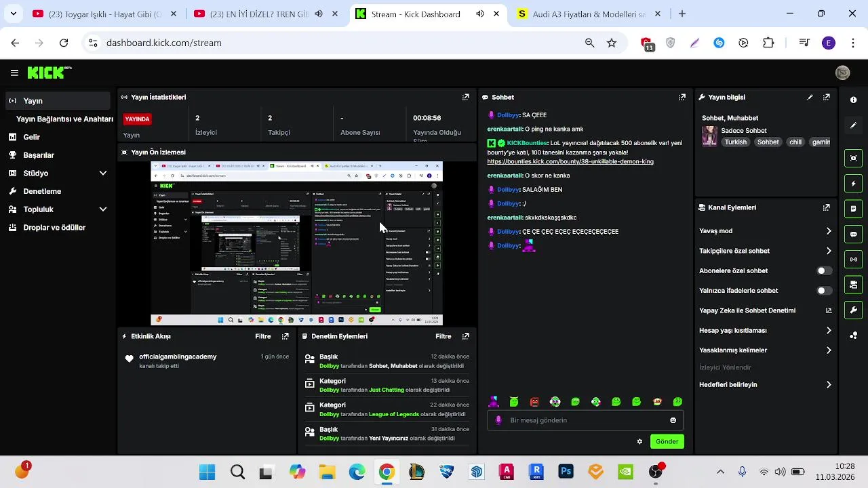Viewport: 868px width, 488px height.
Task: Click the stream preview thumbnail
Action: (296, 243)
